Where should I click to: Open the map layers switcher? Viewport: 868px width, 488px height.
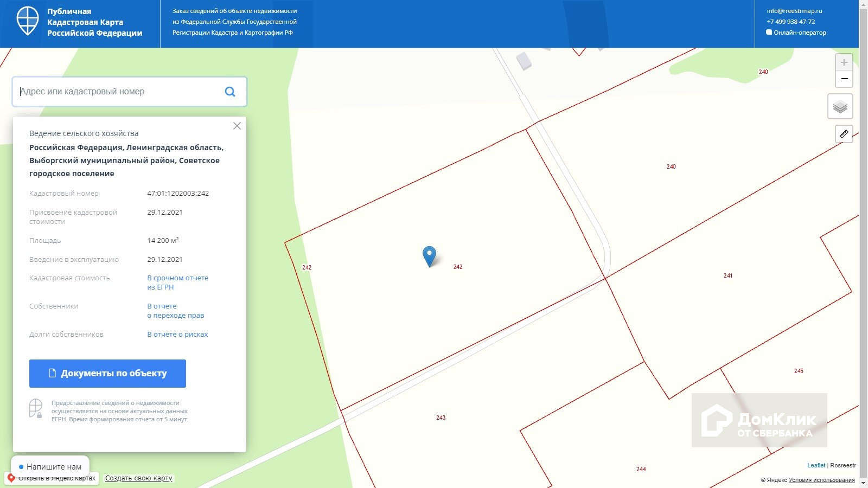coord(840,106)
